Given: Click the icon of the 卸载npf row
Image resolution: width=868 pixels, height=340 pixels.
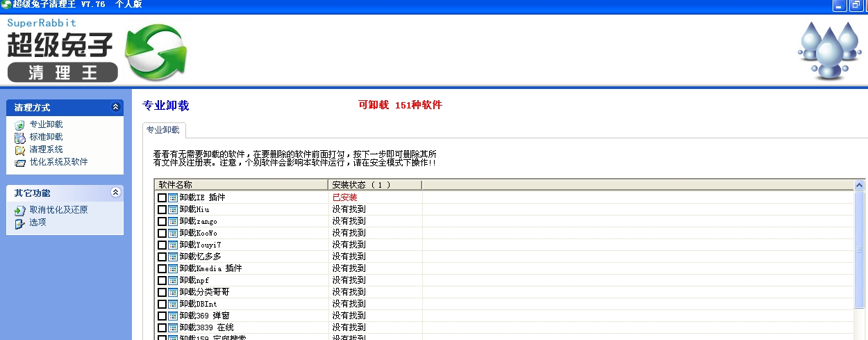Looking at the screenshot, I should 173,280.
